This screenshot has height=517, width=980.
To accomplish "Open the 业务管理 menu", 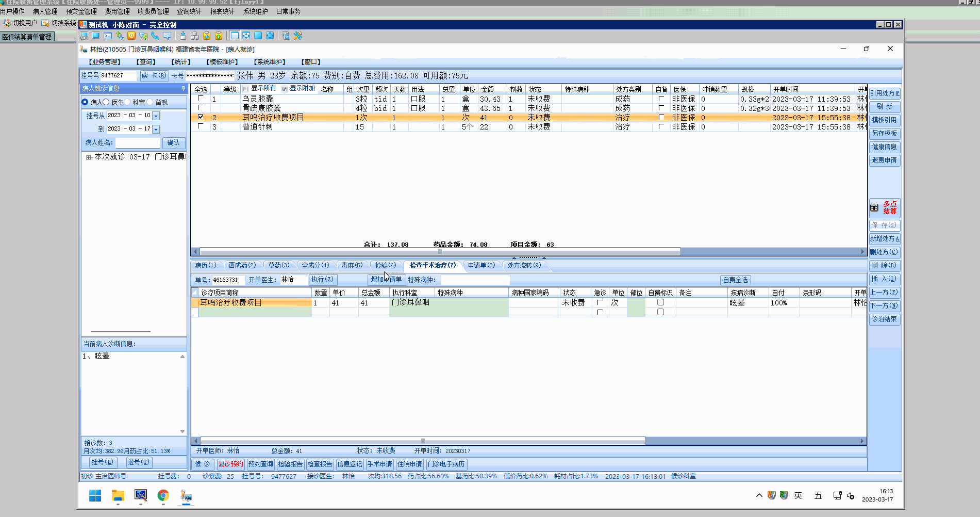I will pos(105,62).
